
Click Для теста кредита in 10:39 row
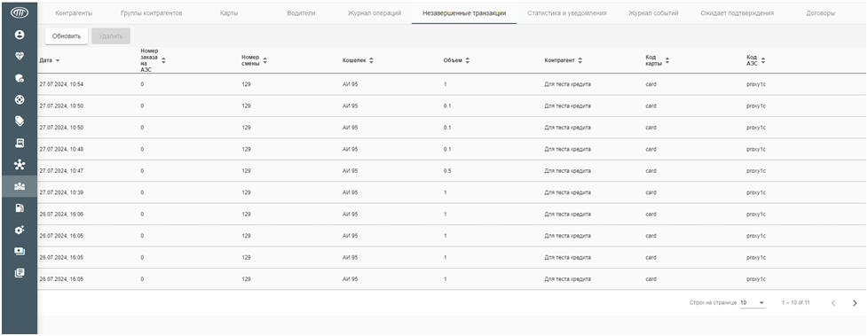tap(567, 192)
